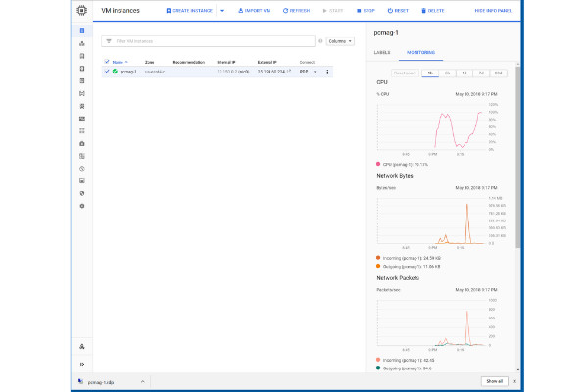Open Disks sidebar icon
This screenshot has height=392, width=588.
point(82,69)
